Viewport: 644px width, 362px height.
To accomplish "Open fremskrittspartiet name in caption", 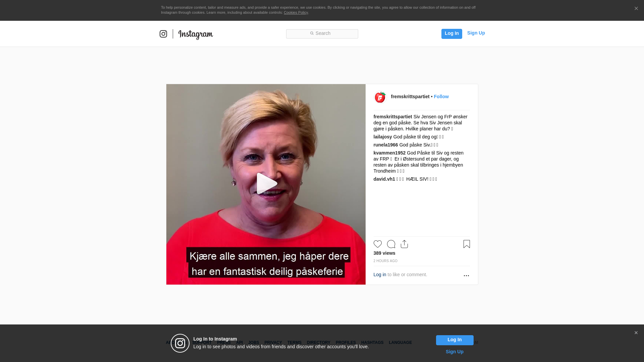I will pos(392,117).
